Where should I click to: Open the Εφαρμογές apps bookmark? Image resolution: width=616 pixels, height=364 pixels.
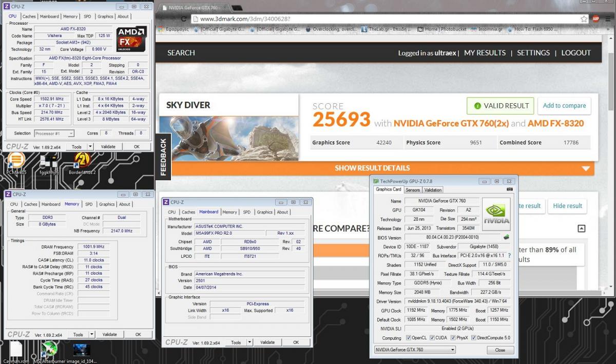(174, 29)
